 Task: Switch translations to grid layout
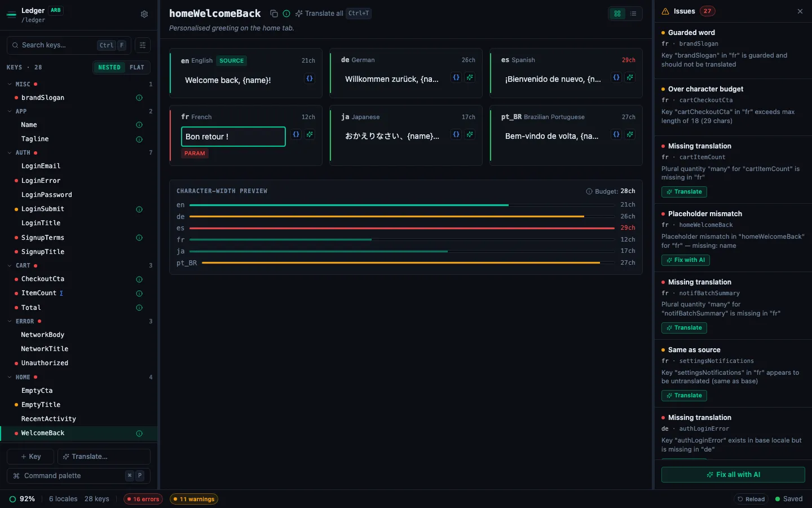coord(617,14)
